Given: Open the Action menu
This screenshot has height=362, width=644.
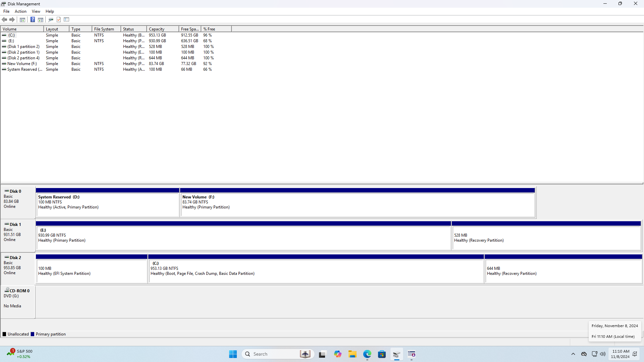Looking at the screenshot, I should 20,11.
